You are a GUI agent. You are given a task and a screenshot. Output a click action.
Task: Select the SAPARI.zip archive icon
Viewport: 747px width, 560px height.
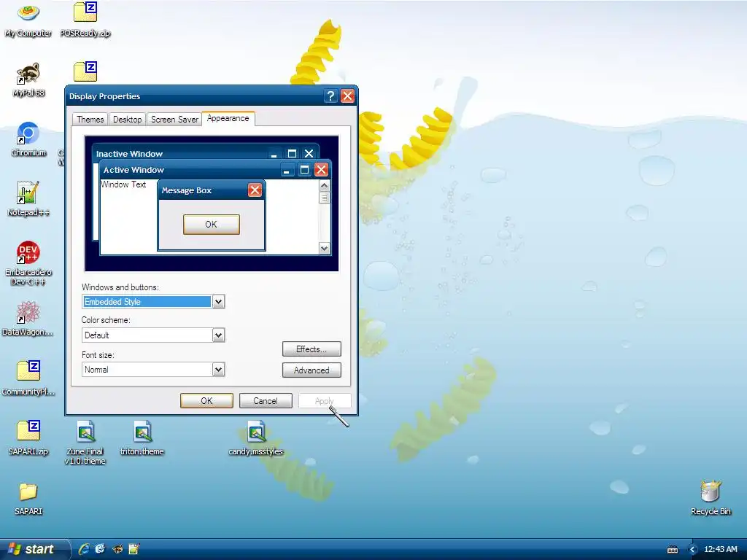click(28, 438)
